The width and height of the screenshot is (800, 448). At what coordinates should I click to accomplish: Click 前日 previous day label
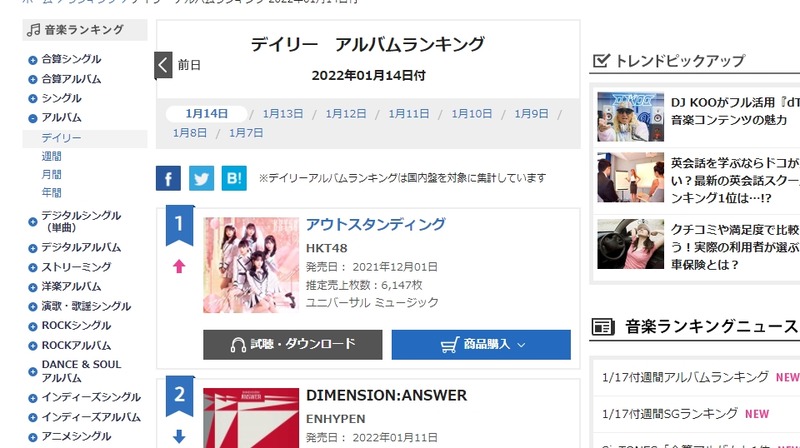point(189,65)
